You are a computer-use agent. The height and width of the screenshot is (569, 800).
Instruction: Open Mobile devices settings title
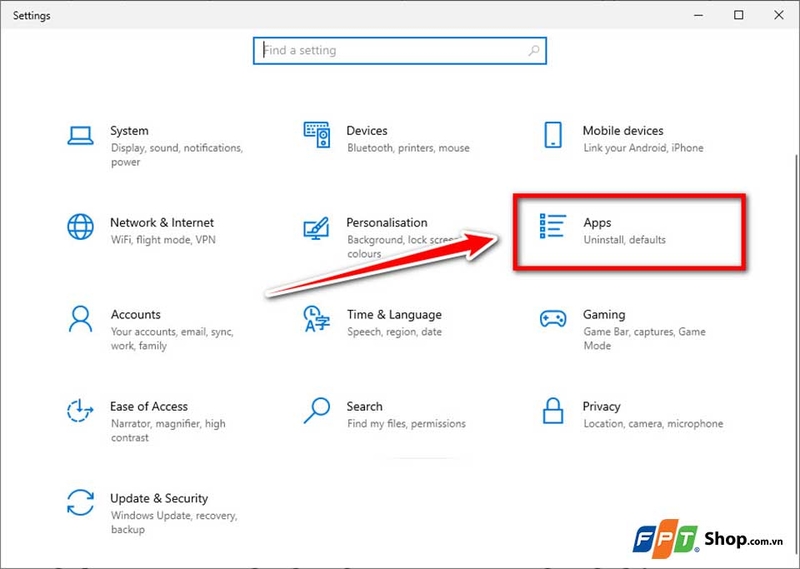(x=623, y=131)
